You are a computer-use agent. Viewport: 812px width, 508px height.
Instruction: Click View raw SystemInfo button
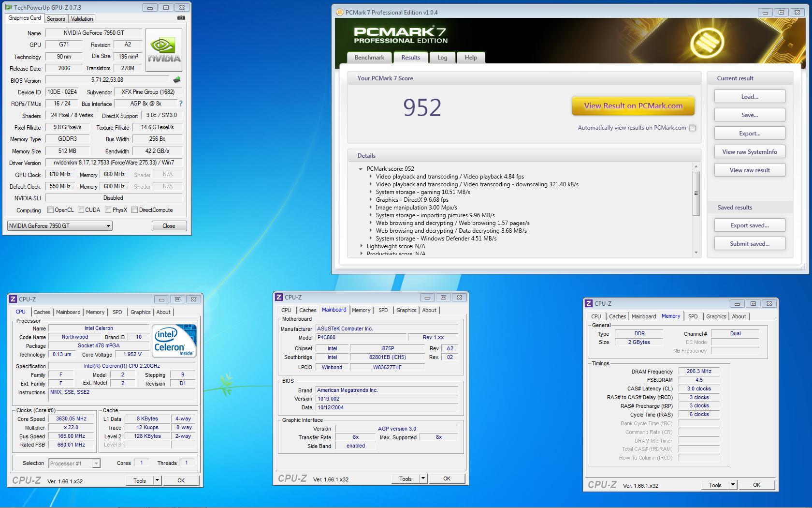point(750,152)
